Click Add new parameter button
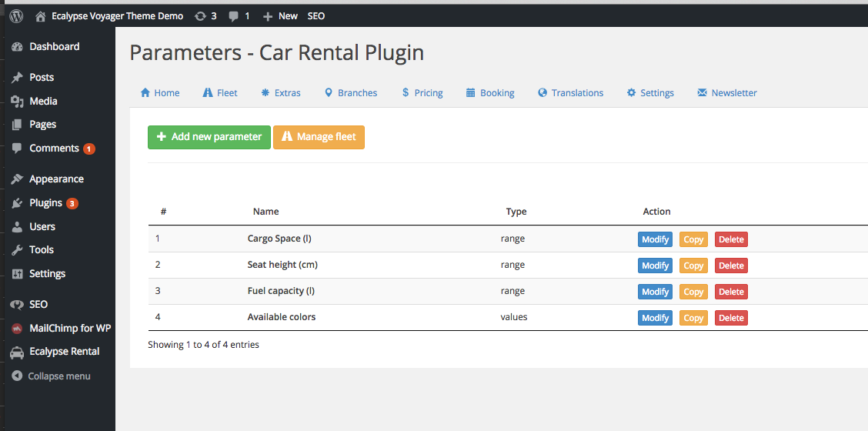 tap(209, 137)
